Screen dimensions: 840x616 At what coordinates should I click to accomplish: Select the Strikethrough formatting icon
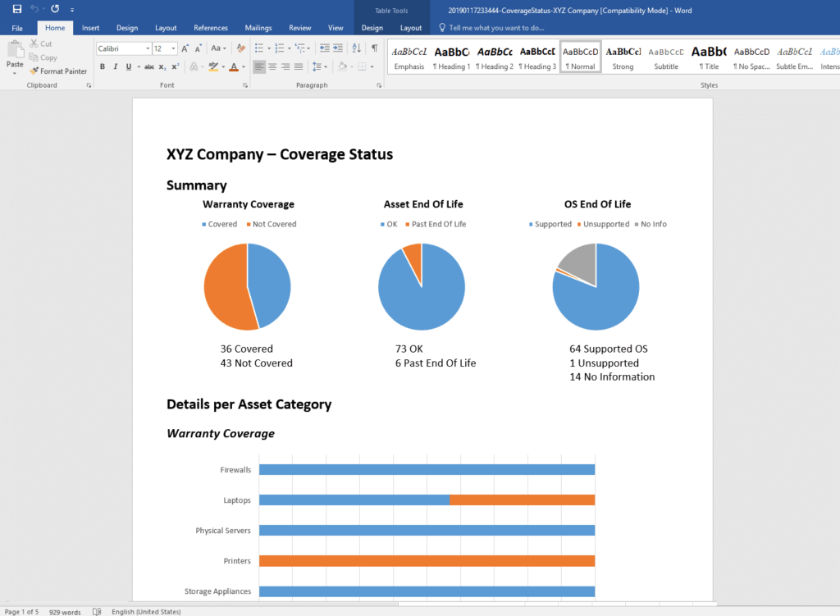(148, 66)
